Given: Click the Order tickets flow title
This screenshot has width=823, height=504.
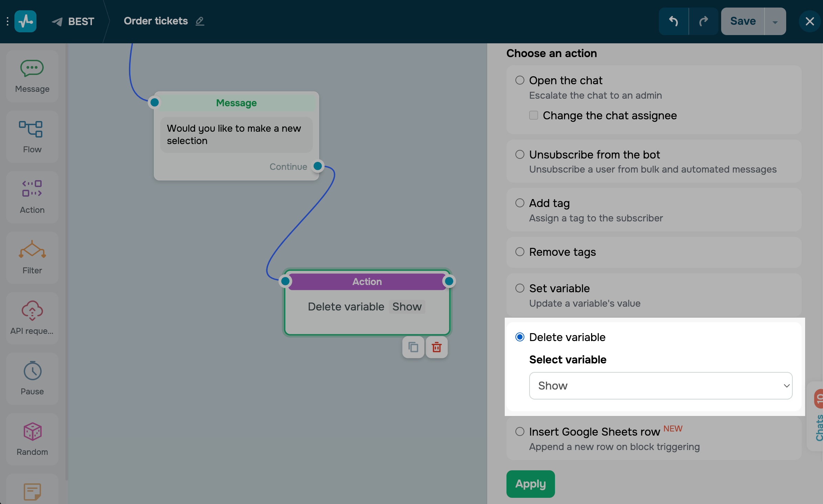Looking at the screenshot, I should [x=156, y=21].
